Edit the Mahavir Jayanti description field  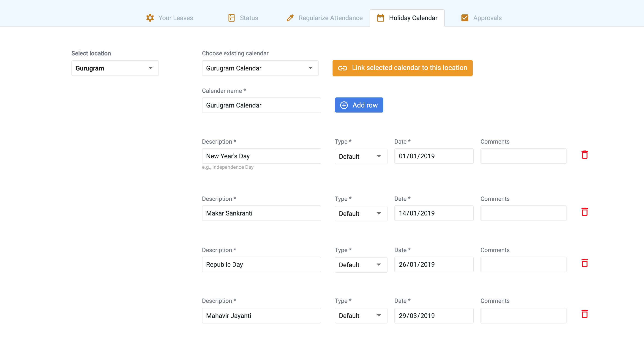point(261,315)
